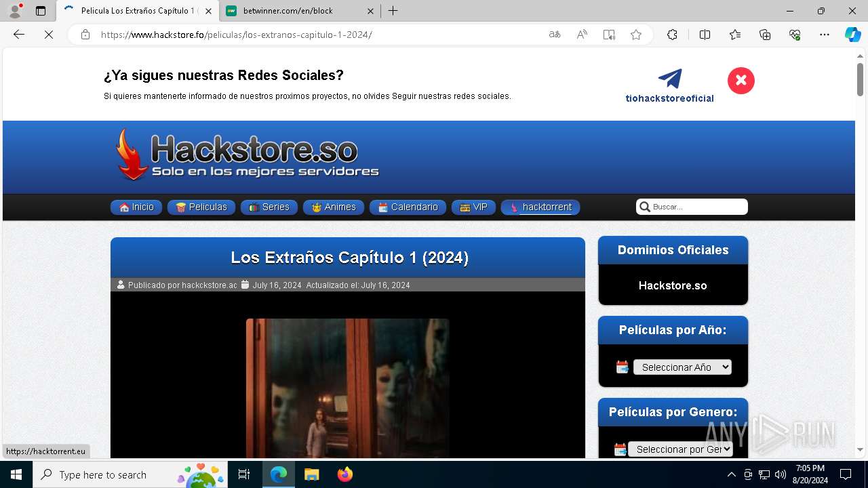Image resolution: width=868 pixels, height=488 pixels.
Task: Click Hackstore.so official domain link
Action: pyautogui.click(x=673, y=285)
